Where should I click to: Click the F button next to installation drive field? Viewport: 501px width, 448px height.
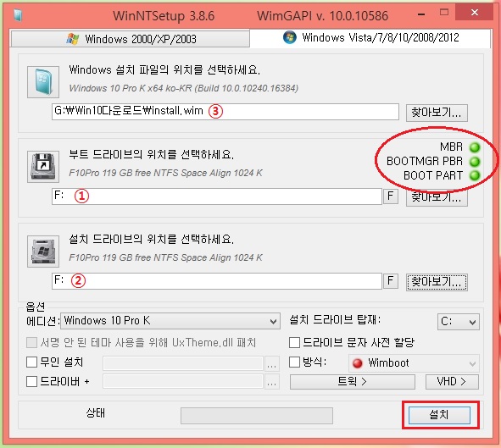pyautogui.click(x=391, y=281)
